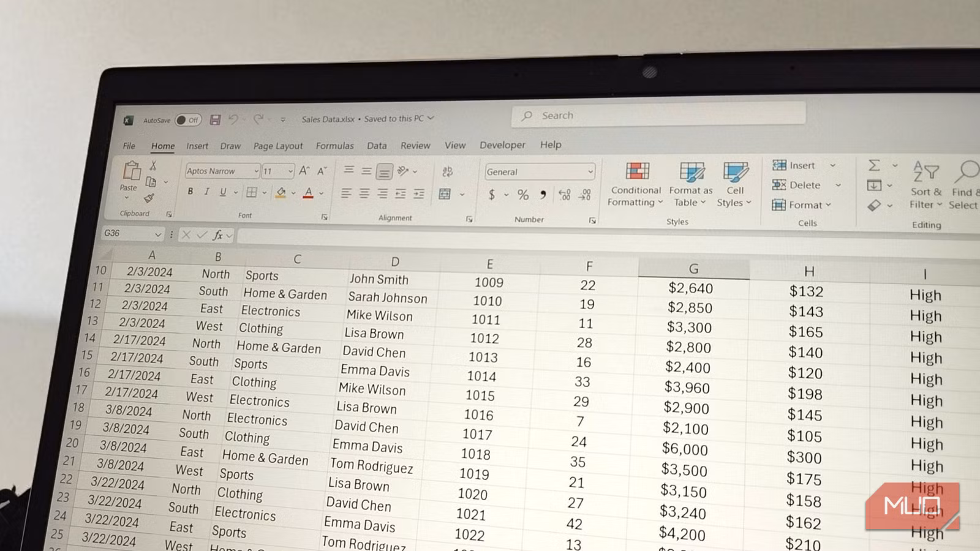
Task: Click into the Search box
Action: click(x=658, y=115)
